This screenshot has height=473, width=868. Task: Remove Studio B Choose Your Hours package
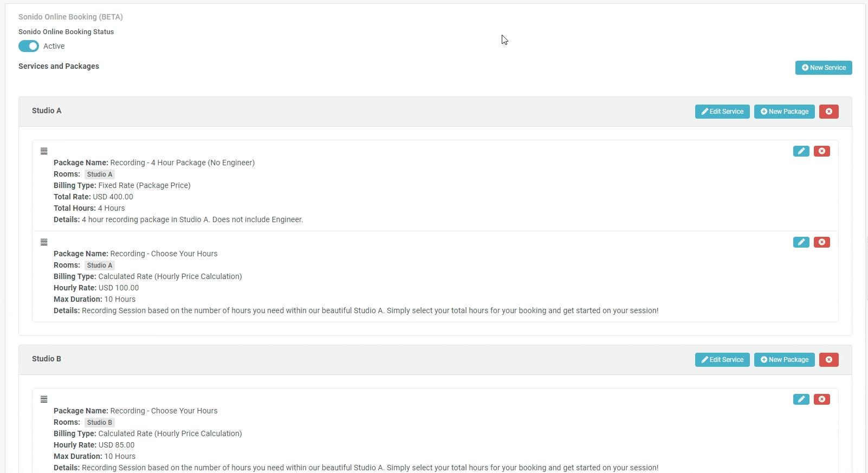pyautogui.click(x=821, y=399)
